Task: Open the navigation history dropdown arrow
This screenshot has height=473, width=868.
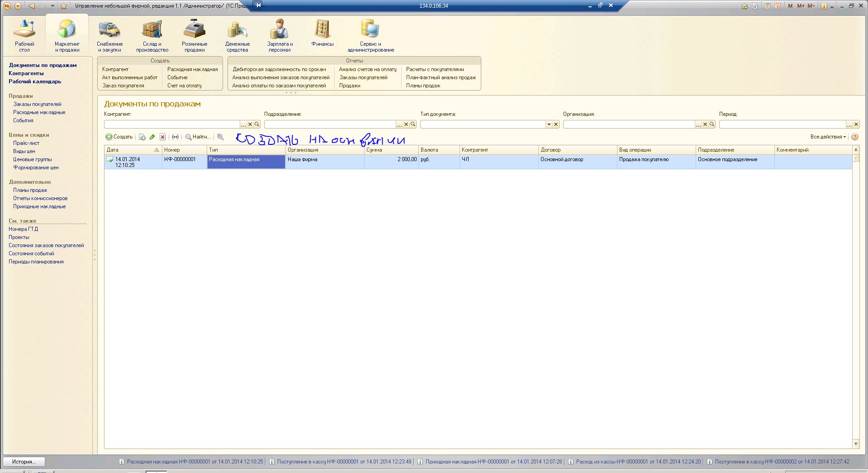Action: click(x=52, y=6)
